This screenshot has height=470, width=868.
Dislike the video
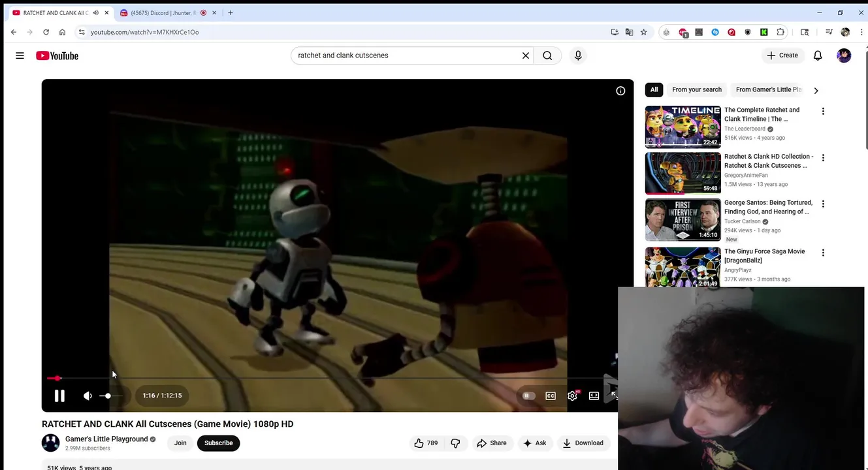click(455, 443)
